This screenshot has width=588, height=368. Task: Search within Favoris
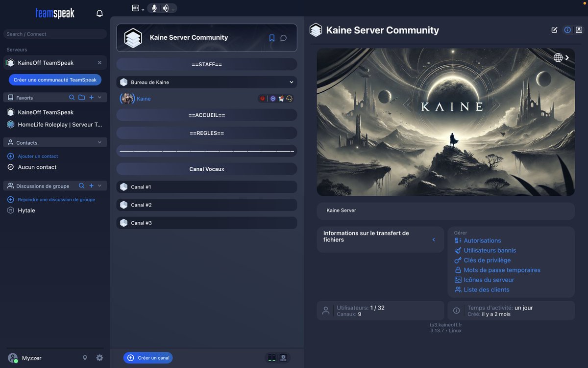(72, 98)
